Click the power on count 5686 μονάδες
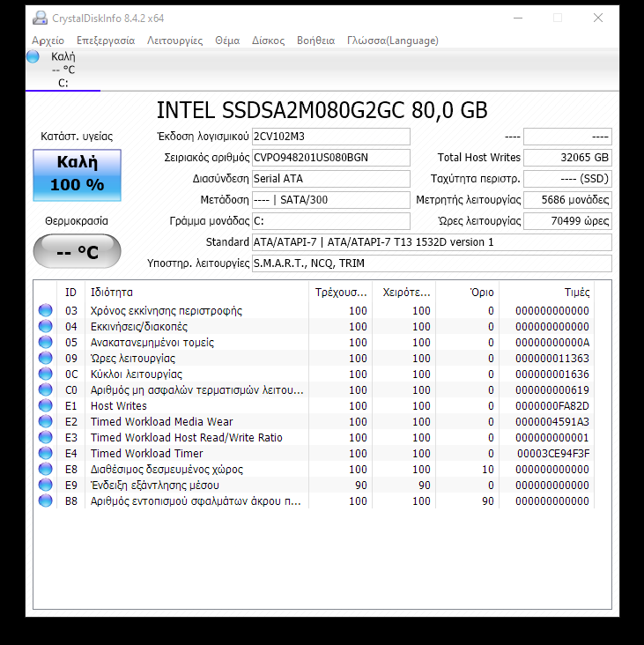Screen dimensions: 644x645 pos(567,200)
